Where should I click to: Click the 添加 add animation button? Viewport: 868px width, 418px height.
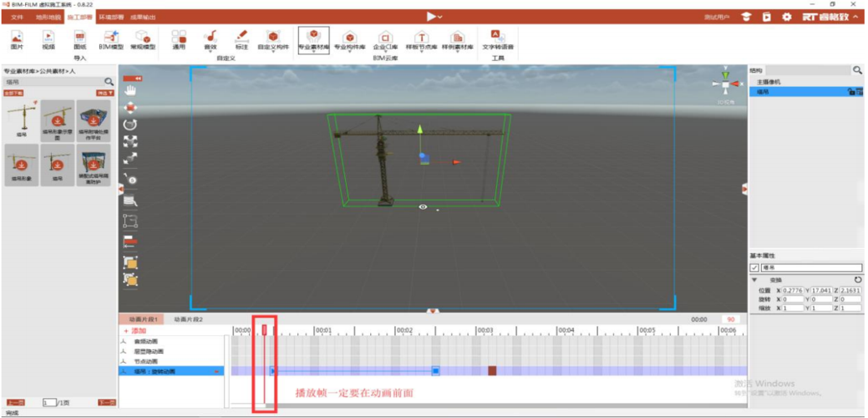[x=135, y=331]
